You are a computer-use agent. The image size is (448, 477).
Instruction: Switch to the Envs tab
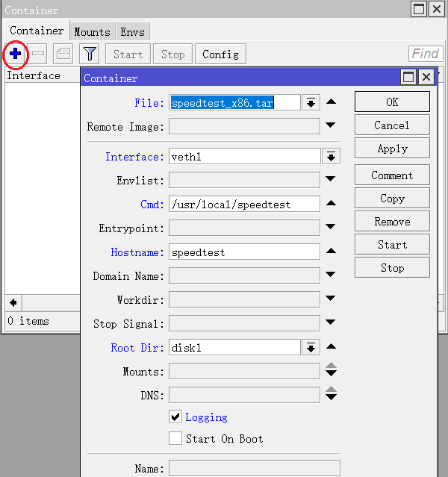point(133,31)
